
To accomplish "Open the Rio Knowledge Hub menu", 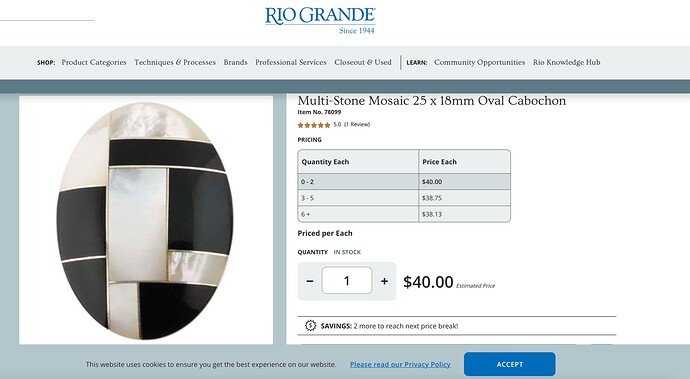I will click(566, 62).
